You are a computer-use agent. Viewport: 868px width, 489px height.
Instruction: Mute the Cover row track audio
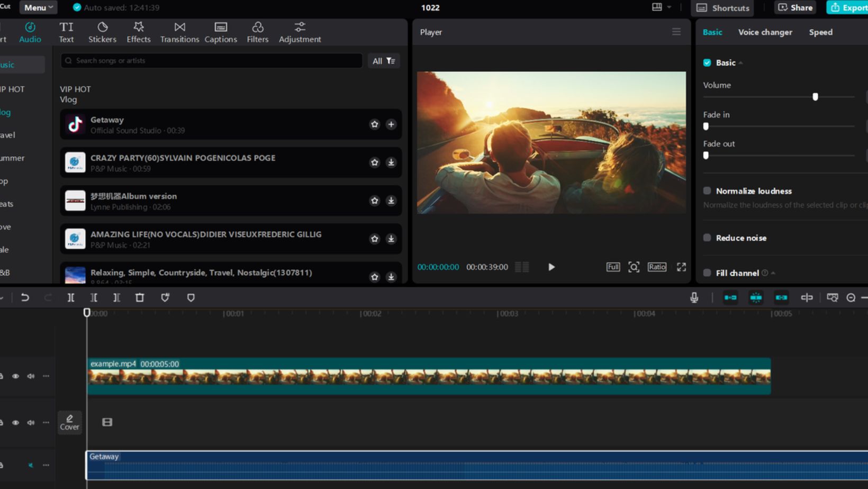pos(31,422)
